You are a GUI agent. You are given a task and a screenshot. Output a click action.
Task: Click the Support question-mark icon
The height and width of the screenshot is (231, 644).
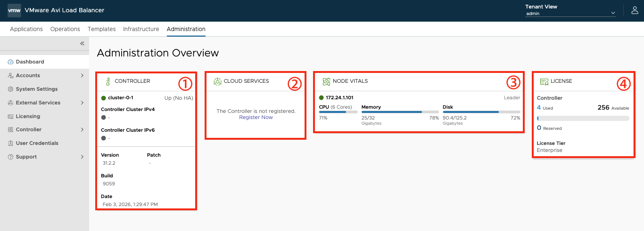click(x=11, y=157)
